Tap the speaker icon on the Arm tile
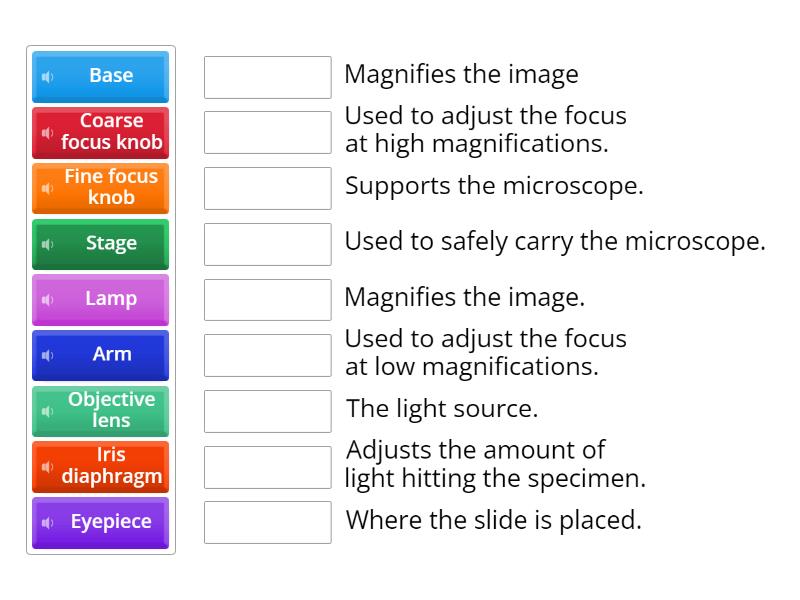This screenshot has height=600, width=800. [46, 355]
